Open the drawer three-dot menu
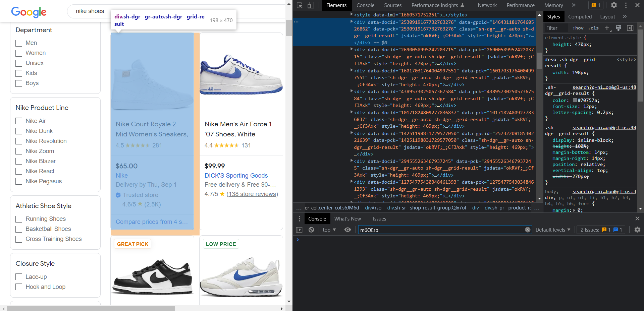 [300, 219]
